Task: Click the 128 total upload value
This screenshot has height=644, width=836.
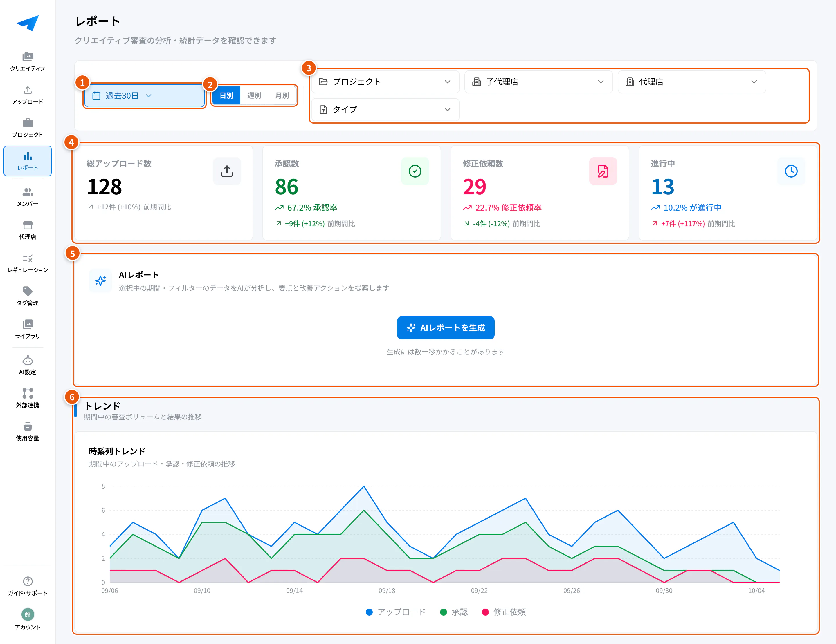Action: [x=105, y=187]
